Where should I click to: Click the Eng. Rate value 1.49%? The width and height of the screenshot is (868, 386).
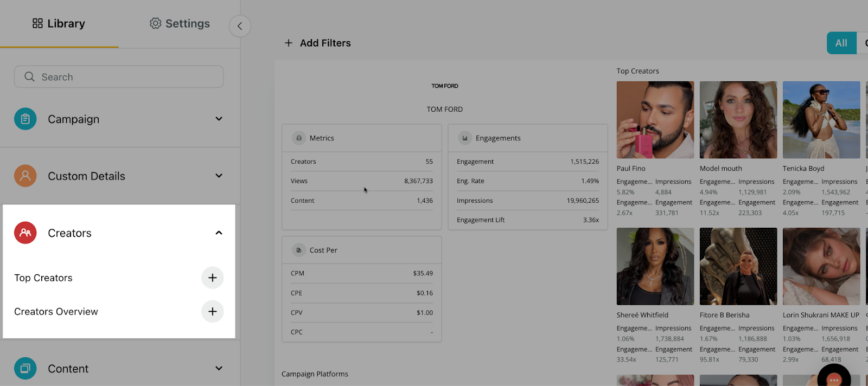coord(590,181)
